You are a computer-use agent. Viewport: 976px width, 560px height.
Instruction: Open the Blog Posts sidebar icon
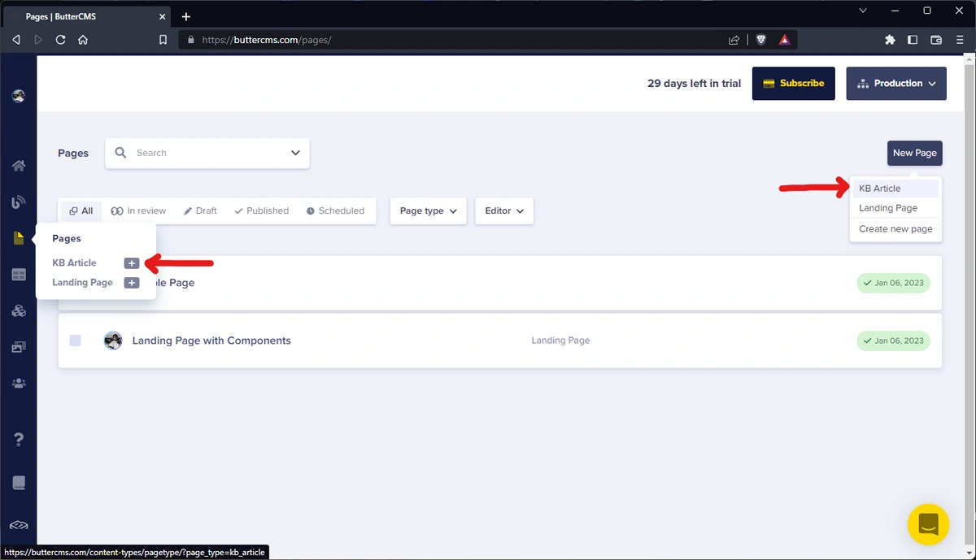click(19, 202)
